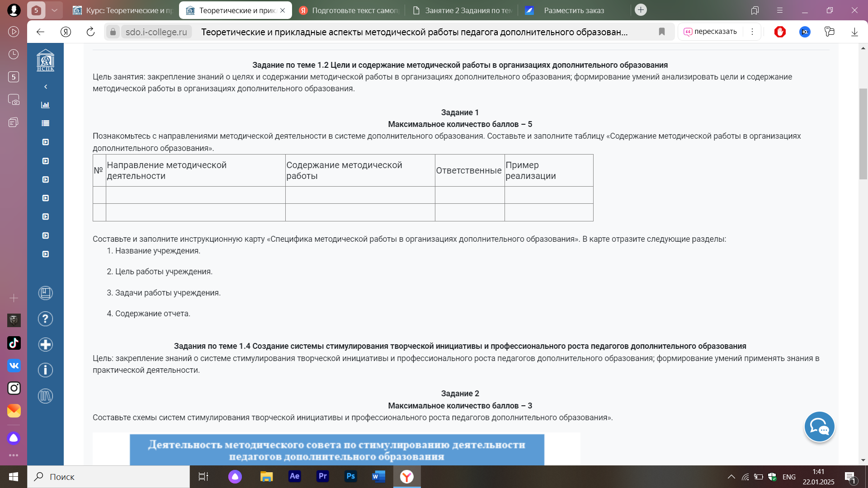Open the course list icon in sidebar
The image size is (868, 488).
pyautogui.click(x=45, y=123)
